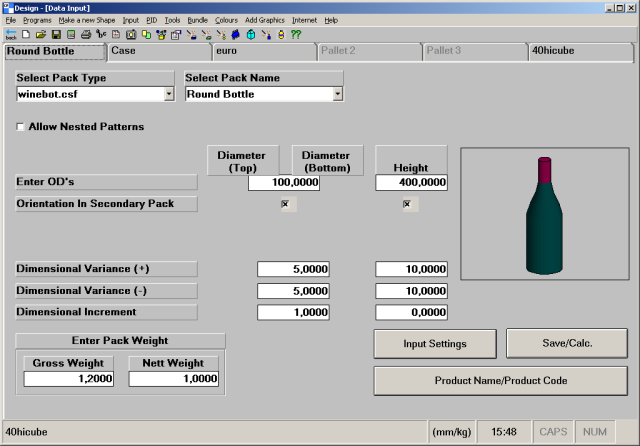
Task: Switch to the 40hicube tab
Action: point(581,51)
